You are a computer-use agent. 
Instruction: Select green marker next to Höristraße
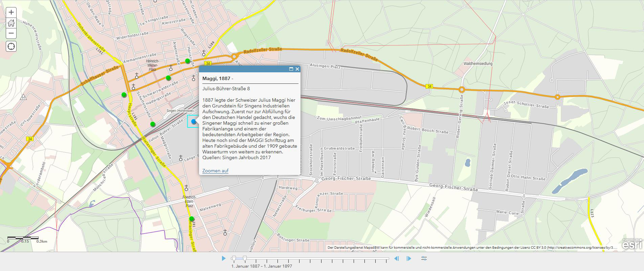coord(187,61)
